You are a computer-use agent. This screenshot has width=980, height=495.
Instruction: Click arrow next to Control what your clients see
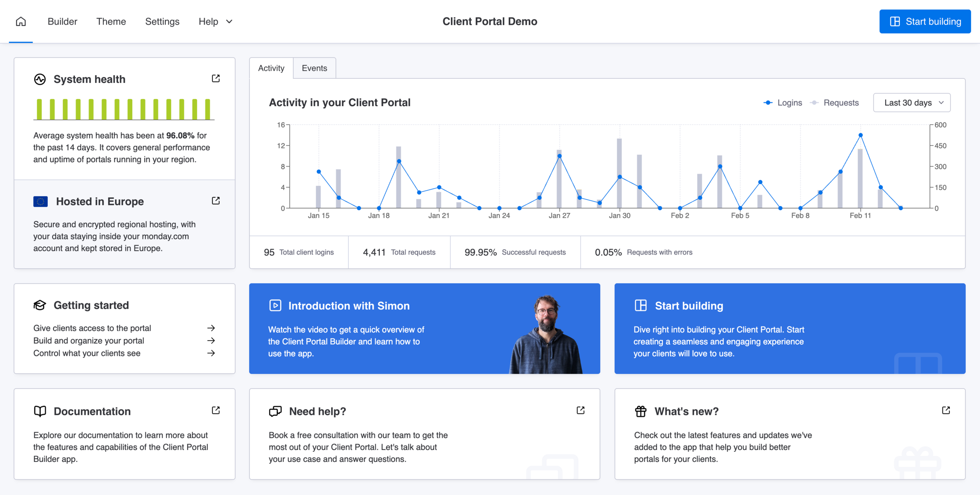coord(211,353)
